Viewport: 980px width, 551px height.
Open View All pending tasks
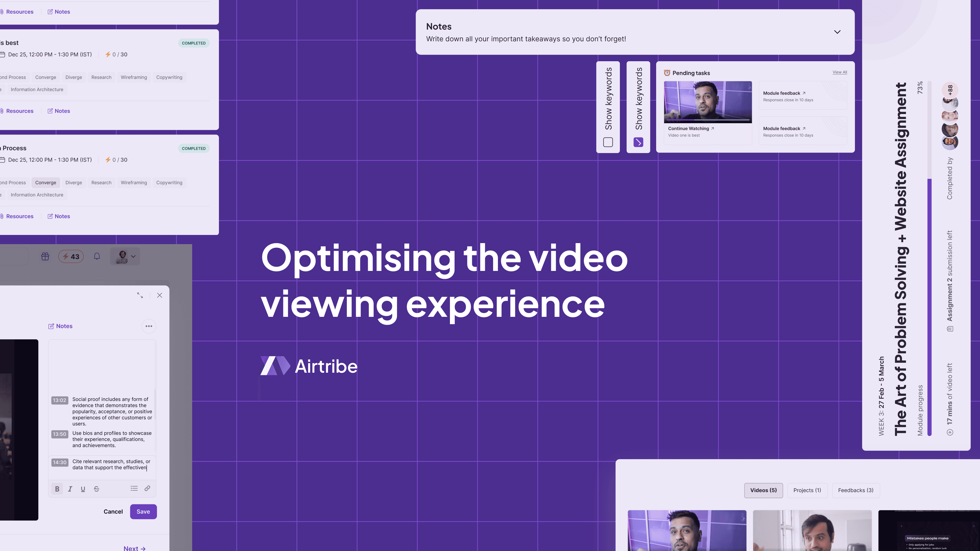pos(840,72)
